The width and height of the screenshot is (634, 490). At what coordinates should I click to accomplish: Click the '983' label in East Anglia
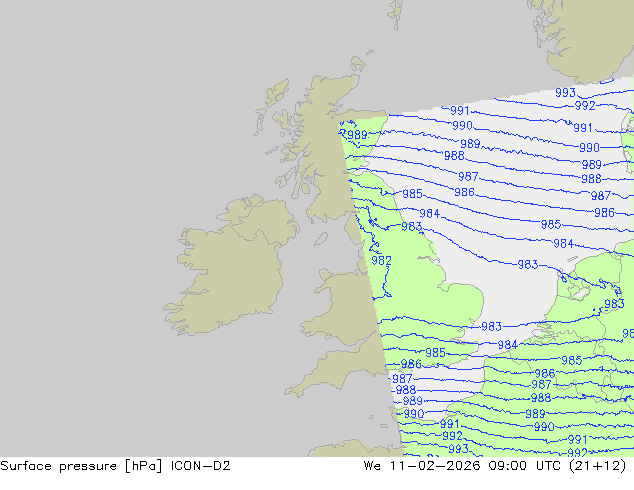click(x=491, y=326)
